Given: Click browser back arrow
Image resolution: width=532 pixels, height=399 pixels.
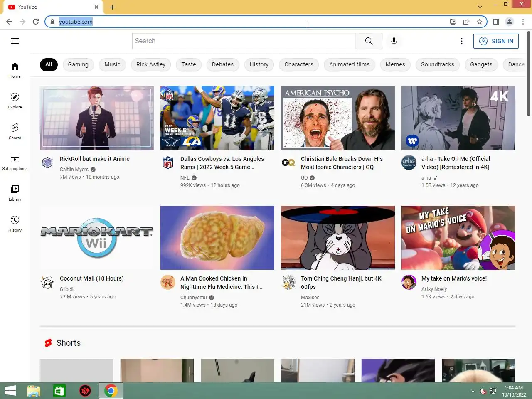Looking at the screenshot, I should (9, 22).
